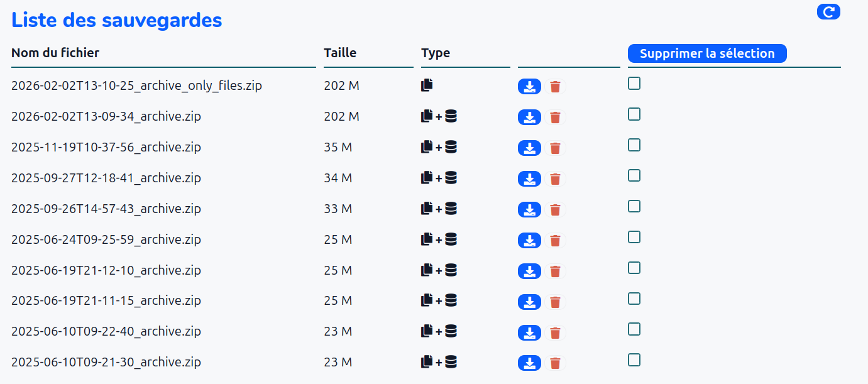Download the 2025-11-19T10-37-56_archive.zip file
This screenshot has width=868, height=384.
529,148
